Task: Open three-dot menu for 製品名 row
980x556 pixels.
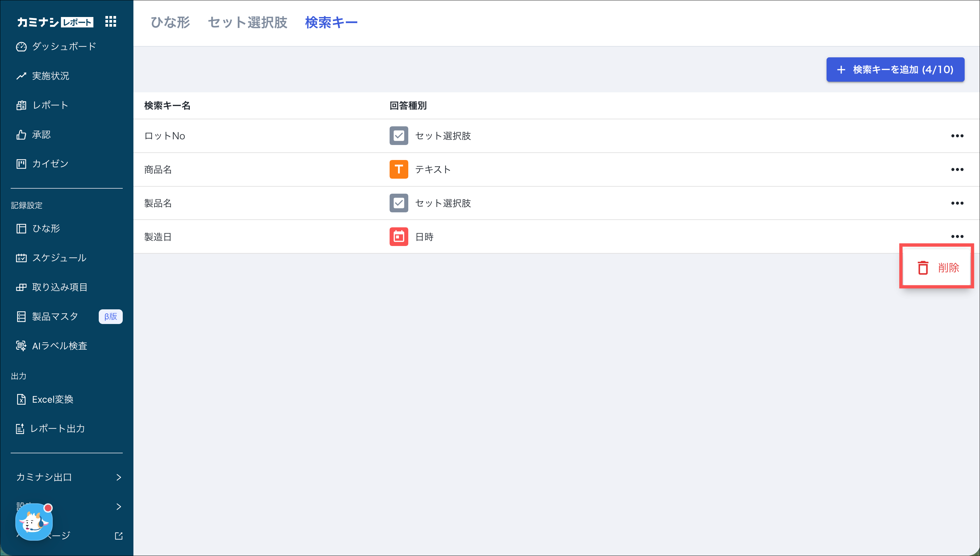Action: (x=957, y=203)
